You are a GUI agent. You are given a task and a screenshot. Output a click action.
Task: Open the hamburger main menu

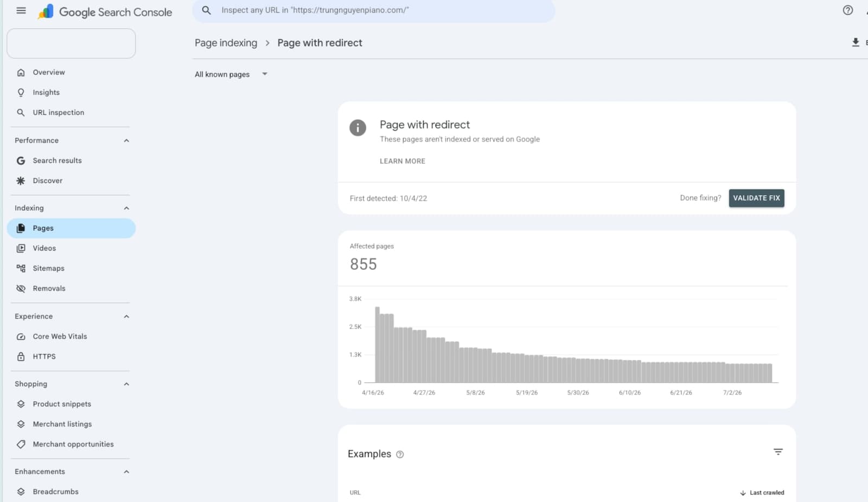[x=21, y=10]
